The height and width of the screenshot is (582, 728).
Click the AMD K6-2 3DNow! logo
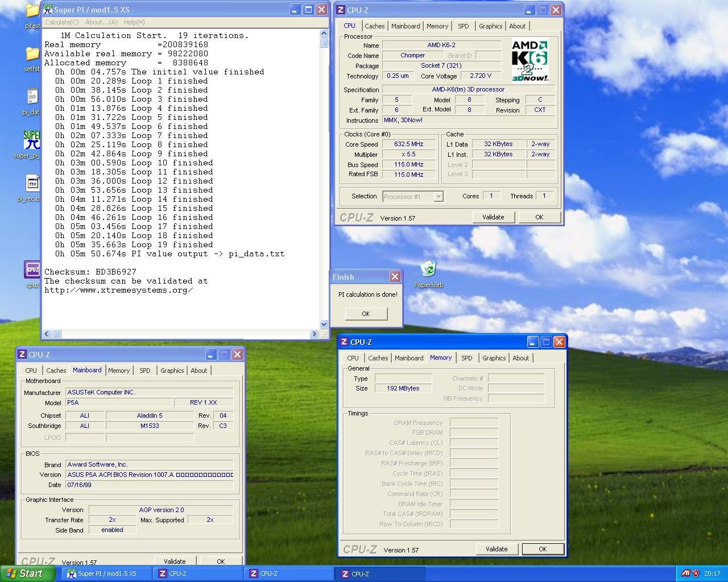pos(530,60)
